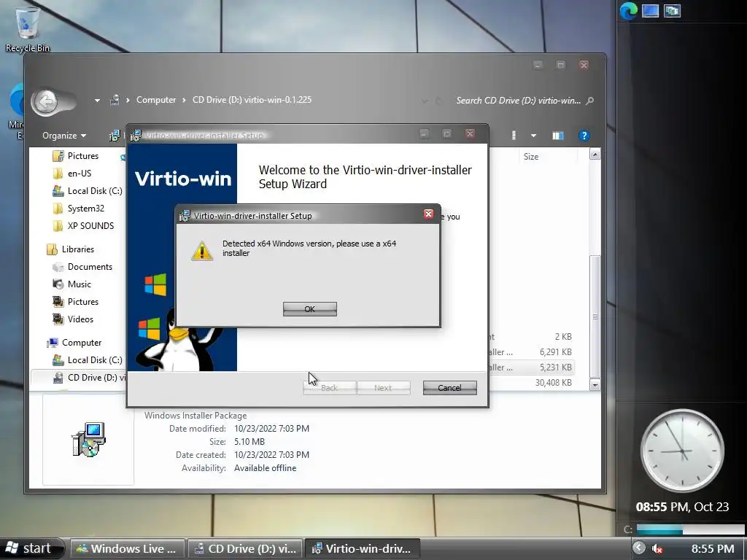Click the analog clock gadget

(682, 451)
